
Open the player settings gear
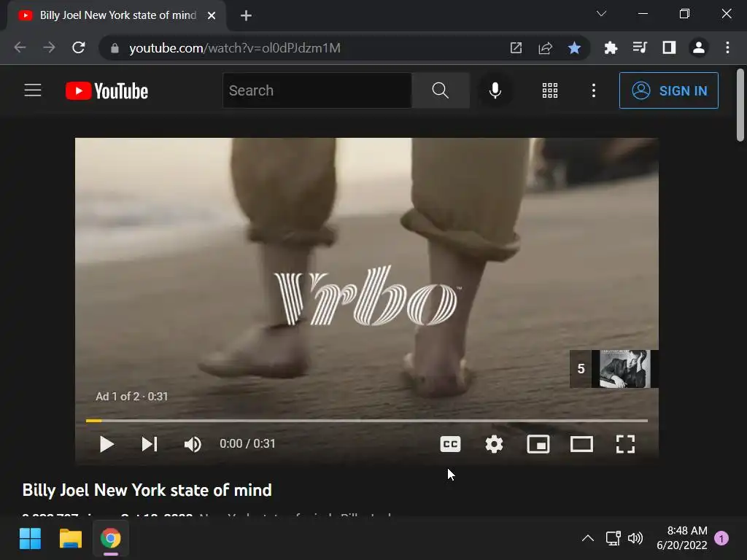[x=494, y=444]
